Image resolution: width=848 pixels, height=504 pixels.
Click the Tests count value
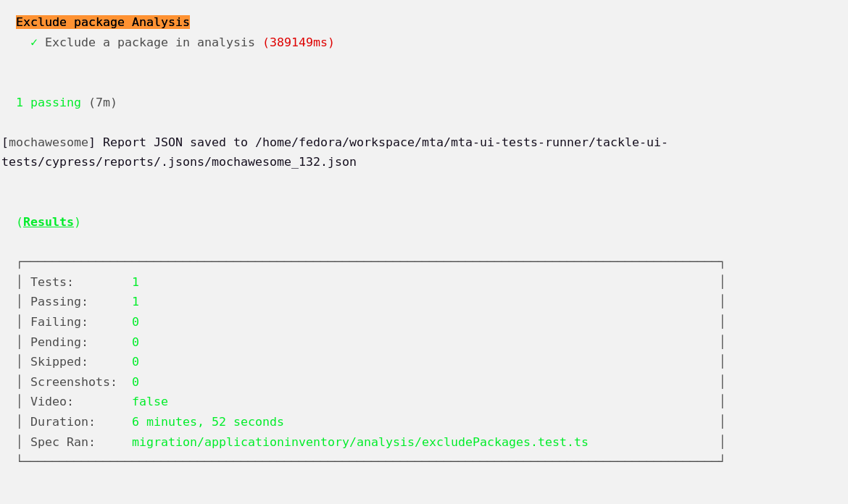click(136, 282)
